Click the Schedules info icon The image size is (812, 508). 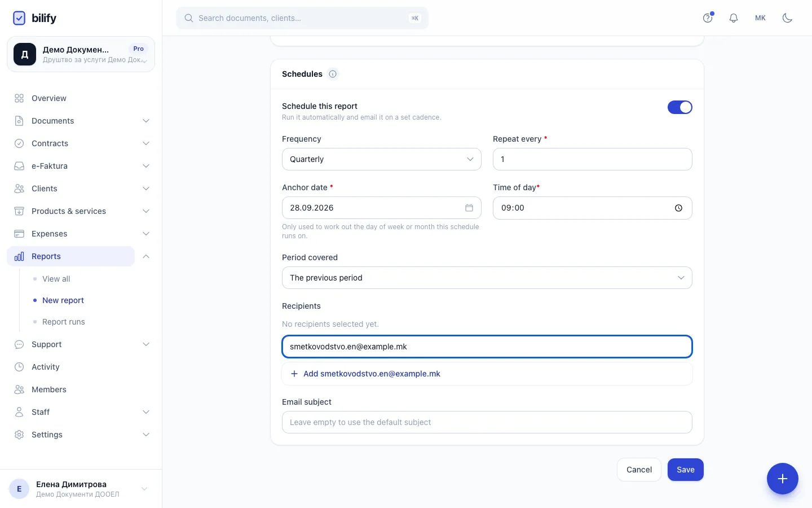333,74
